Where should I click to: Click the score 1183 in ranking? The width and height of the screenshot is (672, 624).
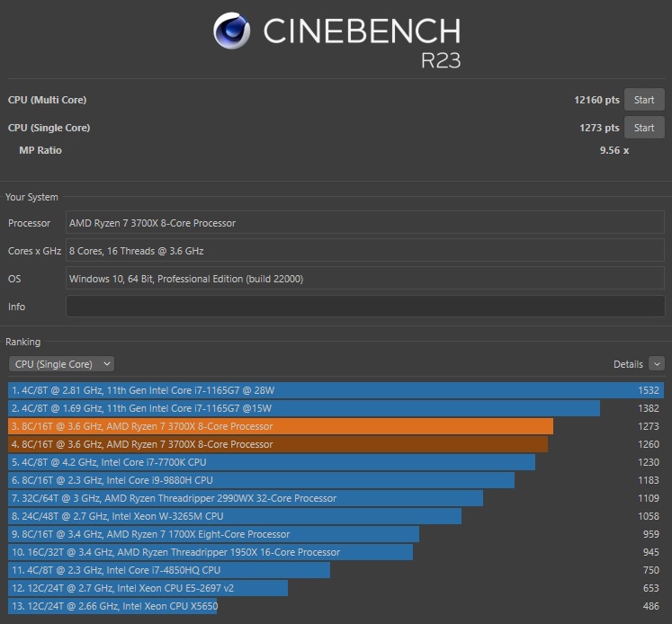[648, 480]
